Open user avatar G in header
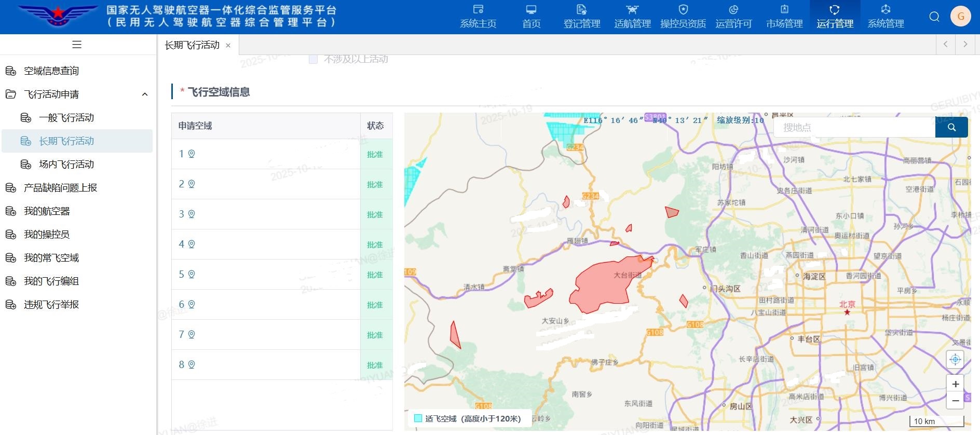Screen dimensions: 980x435 click(x=960, y=17)
